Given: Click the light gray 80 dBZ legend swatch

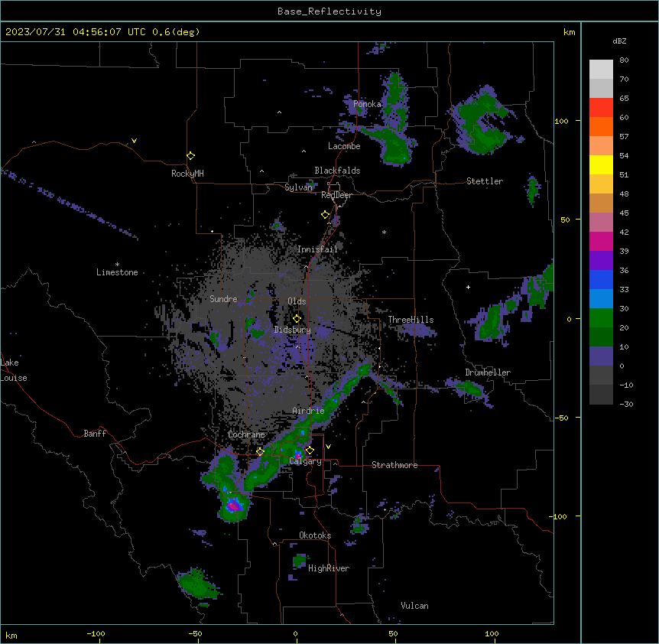Looking at the screenshot, I should pos(601,70).
